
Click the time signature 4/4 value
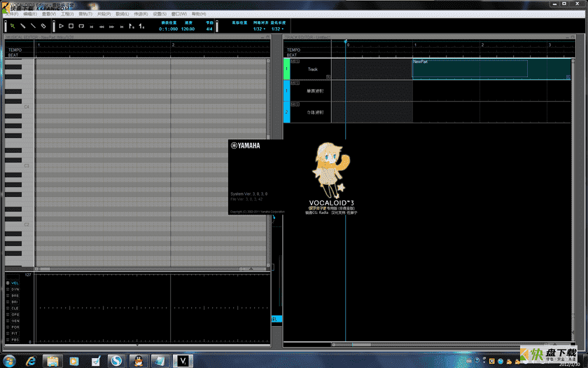pyautogui.click(x=209, y=29)
